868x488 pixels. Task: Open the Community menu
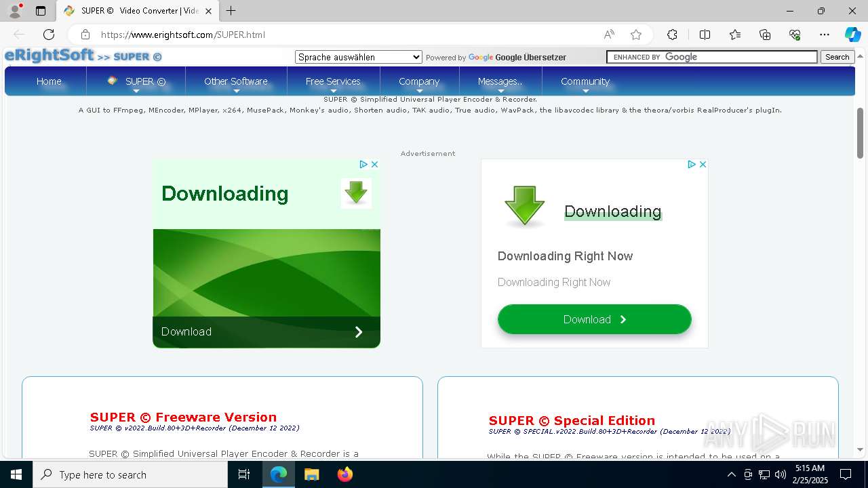585,81
